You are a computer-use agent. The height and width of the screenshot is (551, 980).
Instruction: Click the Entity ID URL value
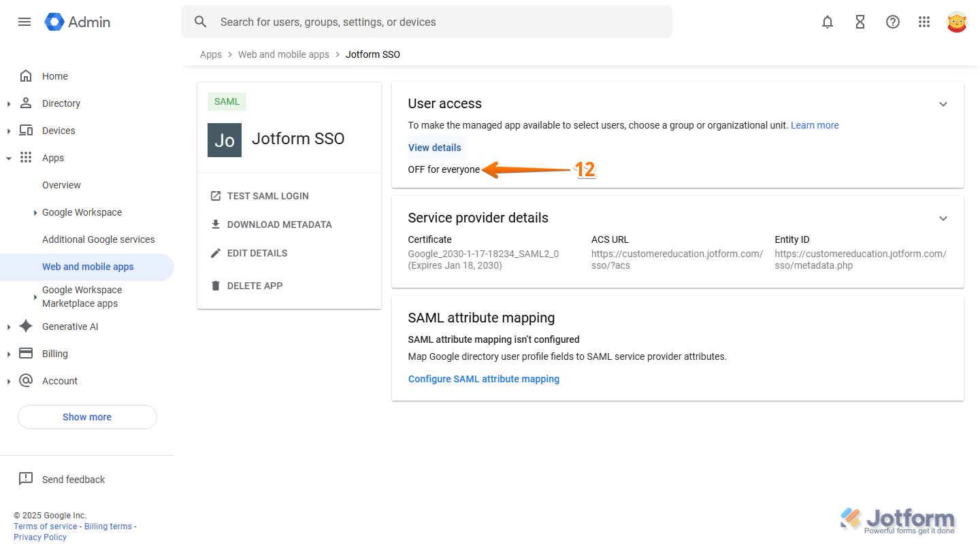(860, 259)
